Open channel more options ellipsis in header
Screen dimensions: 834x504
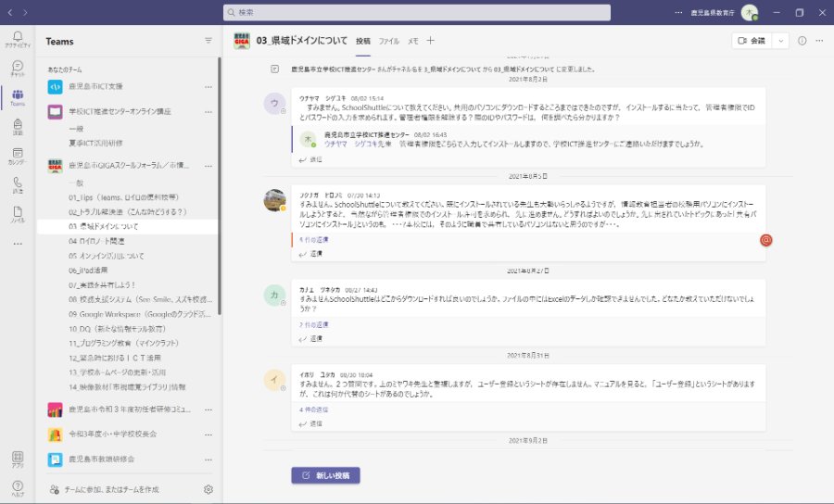click(820, 41)
